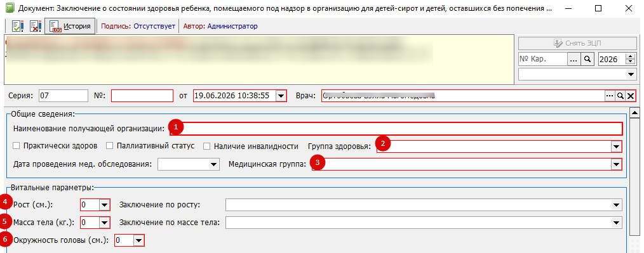
Task: Click Наименование получающей организации field
Action: click(396, 128)
